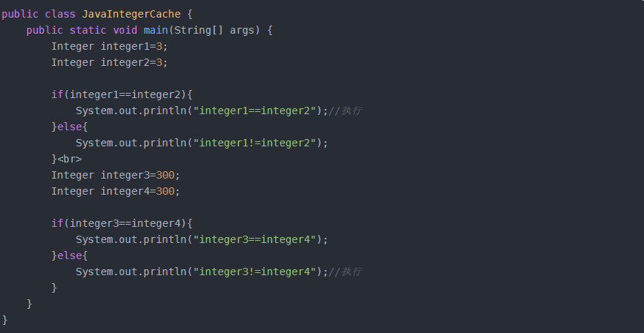644x333 pixels.
Task: Click the stray <br> tag
Action: [x=69, y=159]
